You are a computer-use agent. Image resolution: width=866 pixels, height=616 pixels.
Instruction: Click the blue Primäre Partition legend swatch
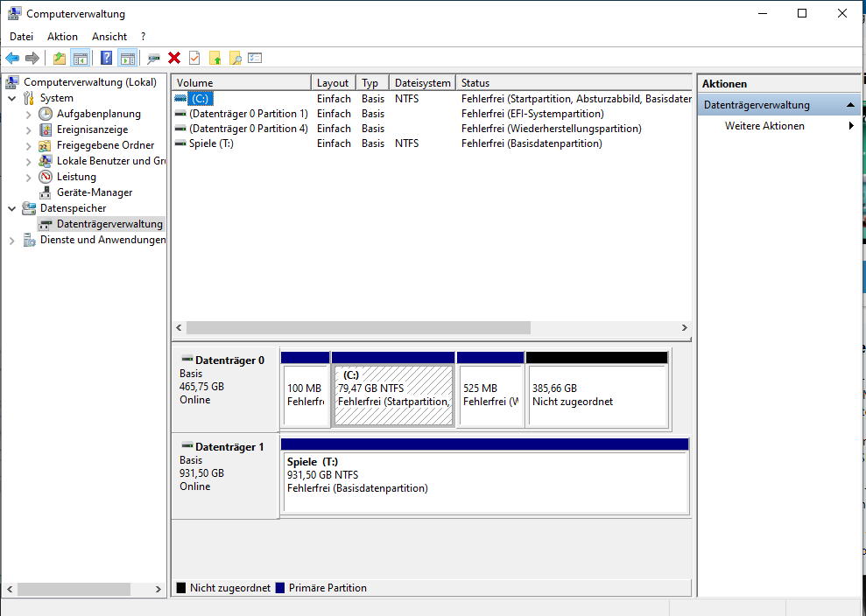280,588
